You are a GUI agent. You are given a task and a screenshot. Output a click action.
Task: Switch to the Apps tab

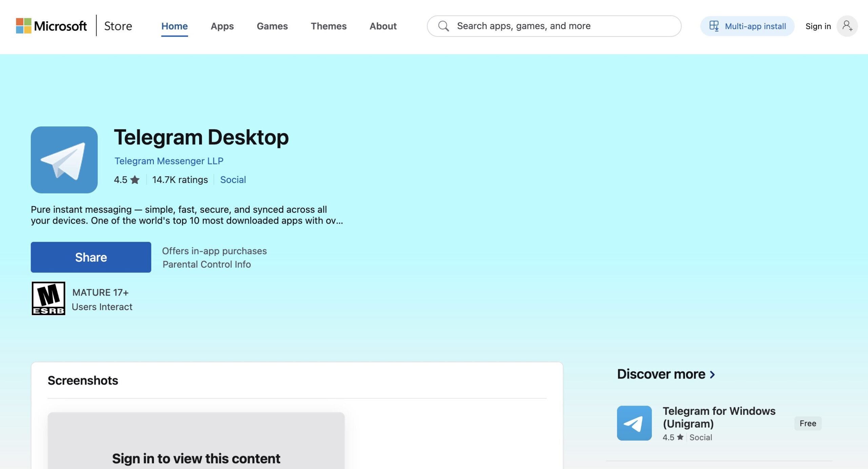pos(222,26)
